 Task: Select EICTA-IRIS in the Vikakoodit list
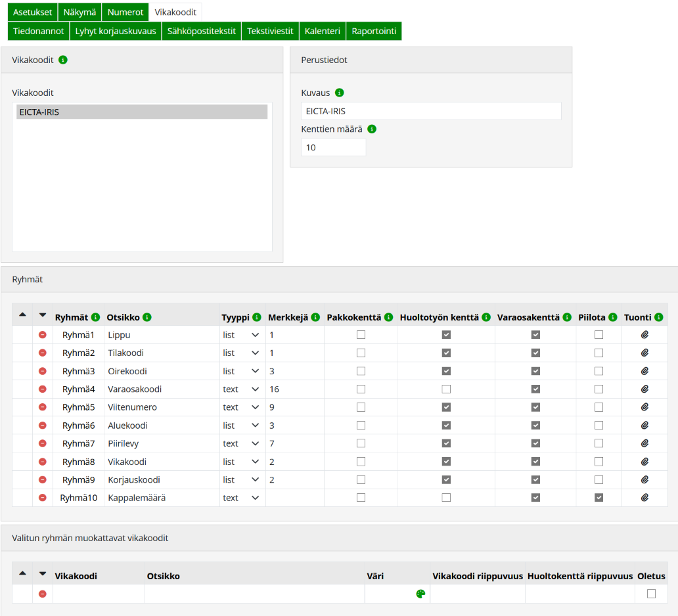(x=141, y=112)
